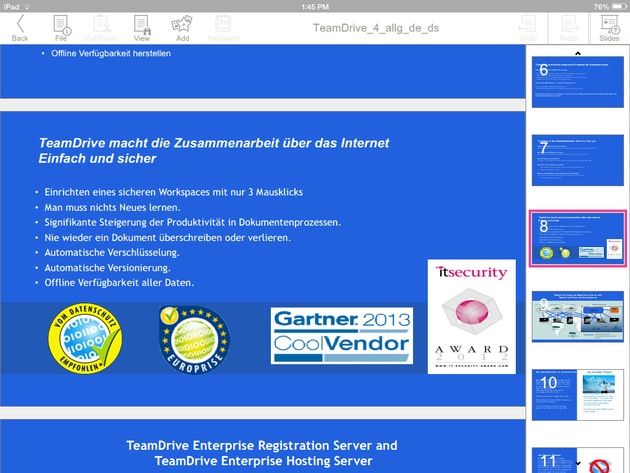
Task: Tap the Undo icon
Action: click(529, 24)
